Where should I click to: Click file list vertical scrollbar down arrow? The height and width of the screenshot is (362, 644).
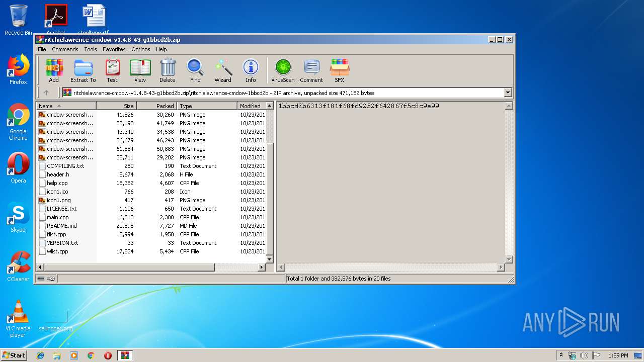click(x=269, y=259)
